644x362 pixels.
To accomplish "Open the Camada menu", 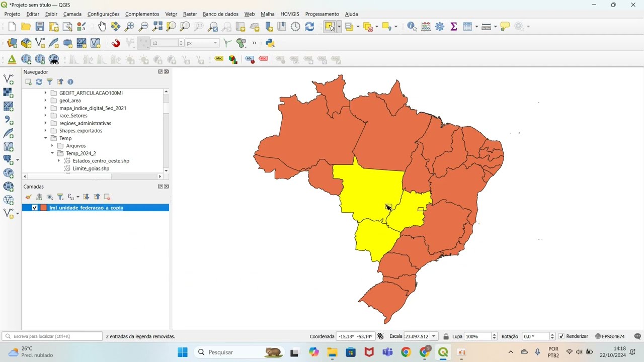I will (72, 14).
